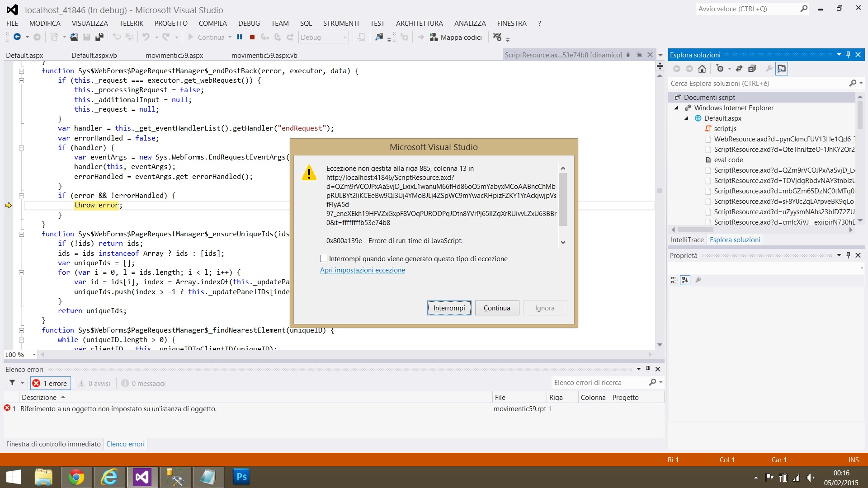This screenshot has height=488, width=868.
Task: Select script.js in Solution Explorer
Action: pyautogui.click(x=725, y=129)
